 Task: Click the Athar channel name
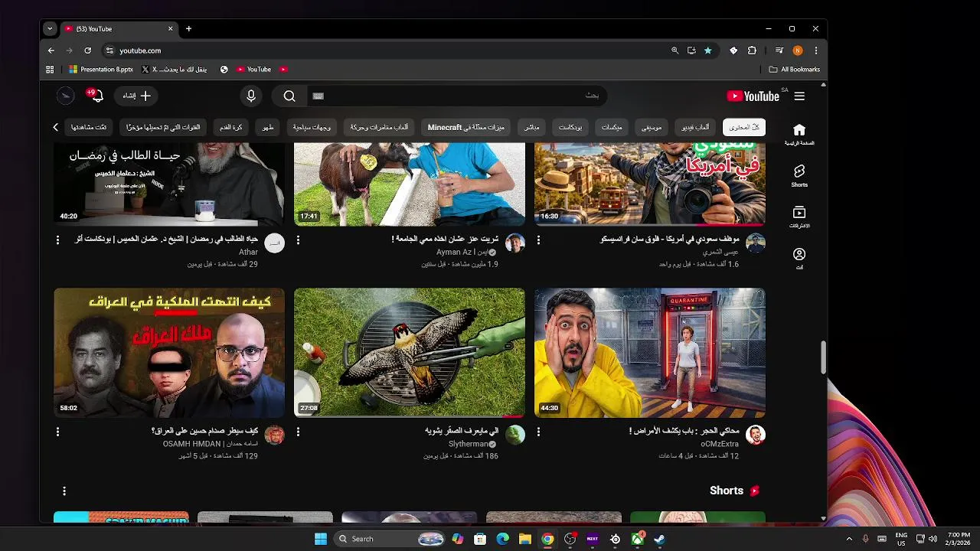click(x=248, y=252)
